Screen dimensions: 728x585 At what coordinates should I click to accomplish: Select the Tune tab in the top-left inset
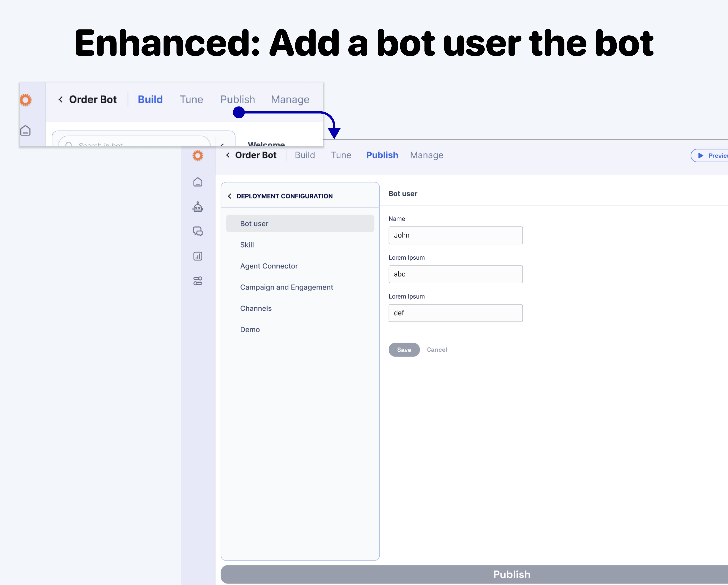192,99
